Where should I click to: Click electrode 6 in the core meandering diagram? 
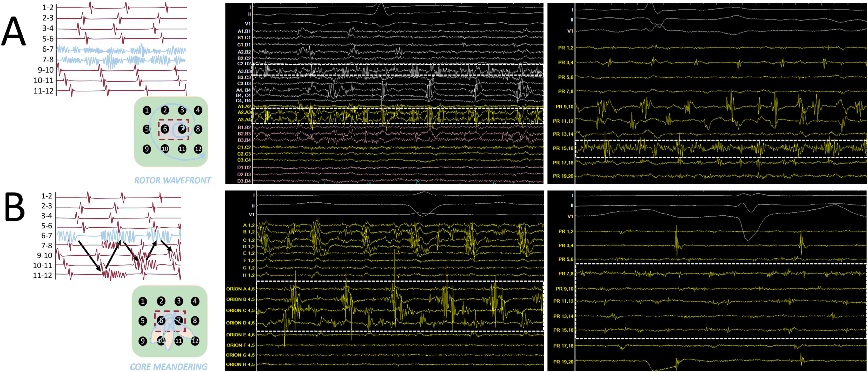tap(161, 321)
